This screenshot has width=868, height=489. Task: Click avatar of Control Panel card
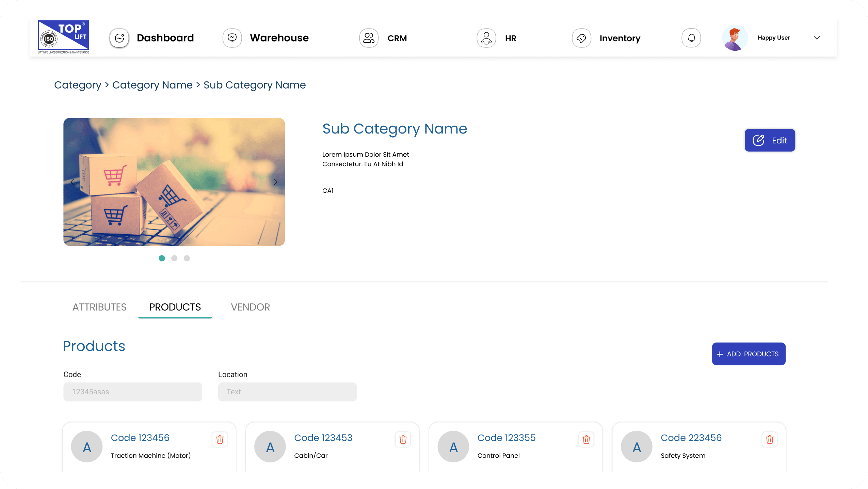point(453,446)
